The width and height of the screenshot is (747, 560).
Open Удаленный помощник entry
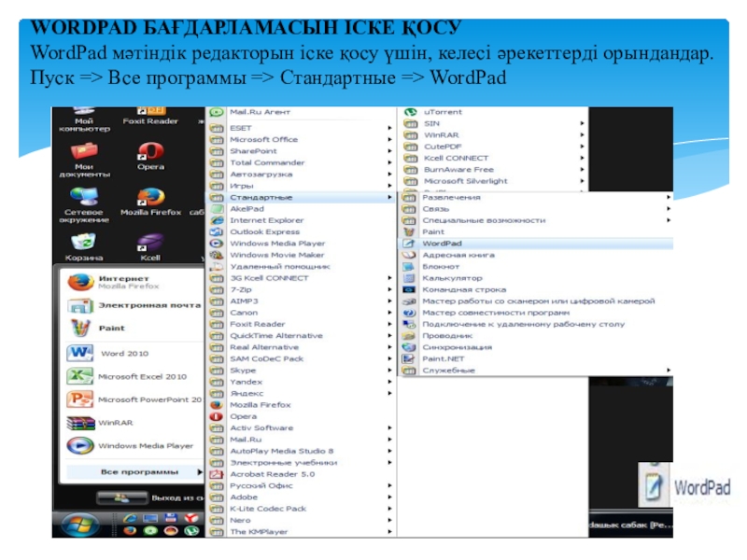[x=301, y=267]
